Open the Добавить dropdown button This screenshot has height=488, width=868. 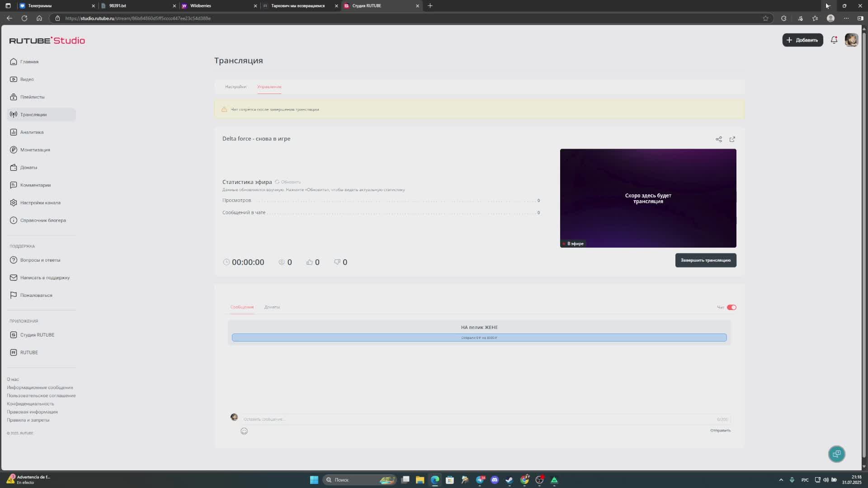(802, 40)
